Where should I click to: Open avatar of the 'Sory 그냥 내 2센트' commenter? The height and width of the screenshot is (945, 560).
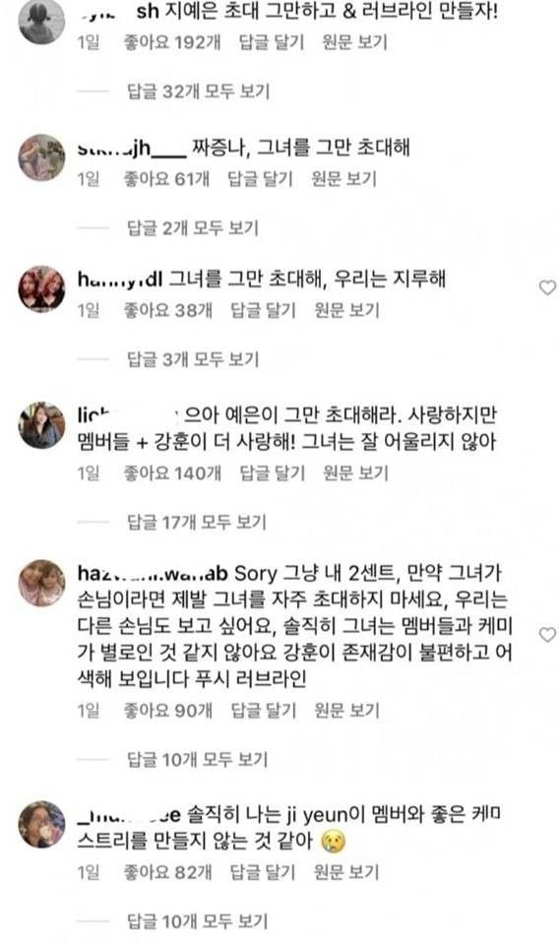[x=41, y=583]
